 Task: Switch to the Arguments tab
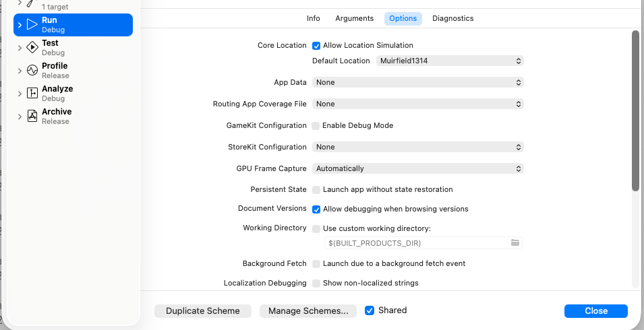[354, 19]
